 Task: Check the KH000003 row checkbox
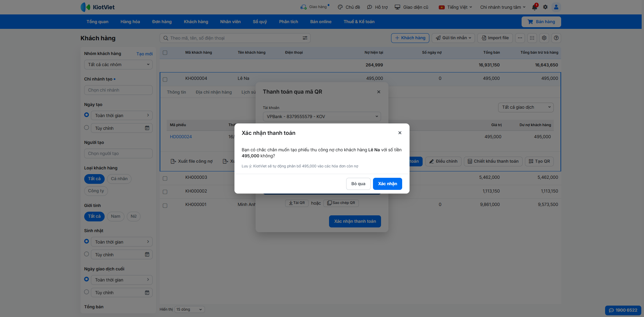pyautogui.click(x=165, y=178)
